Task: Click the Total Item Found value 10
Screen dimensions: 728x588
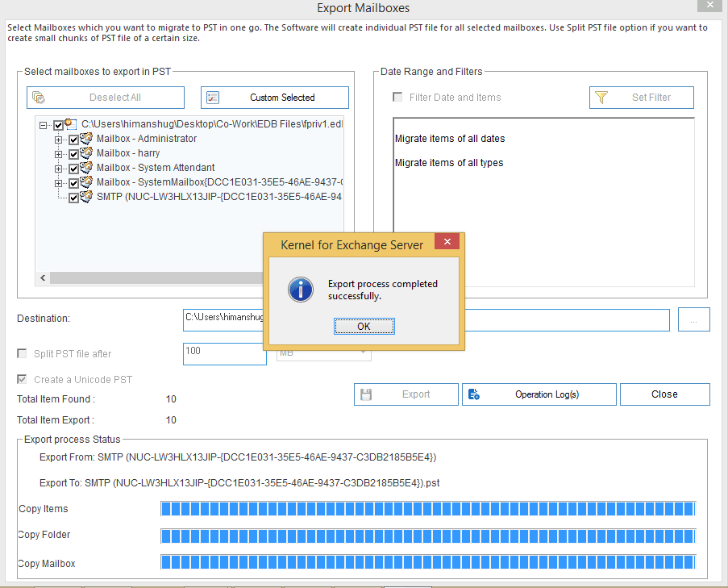Action: pos(171,399)
